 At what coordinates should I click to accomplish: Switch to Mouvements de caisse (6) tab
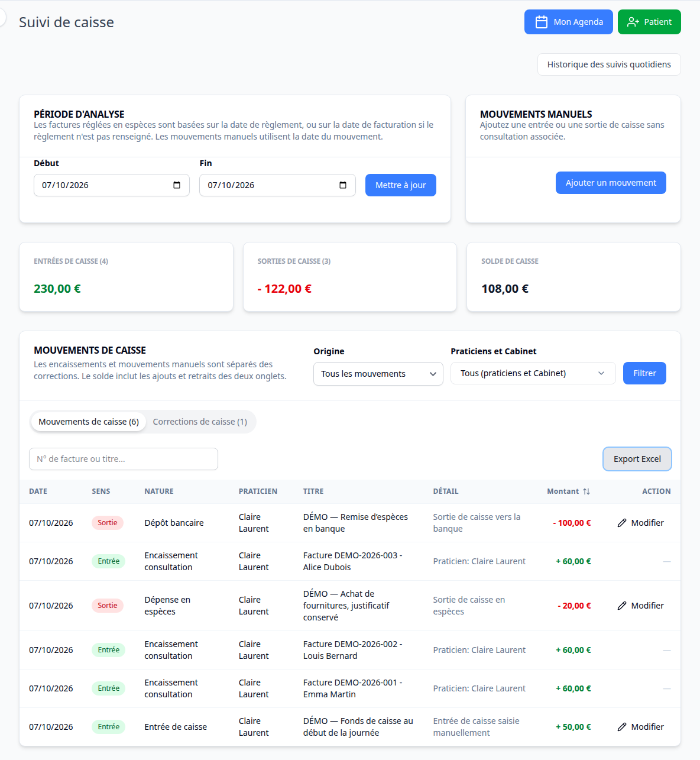pyautogui.click(x=89, y=422)
